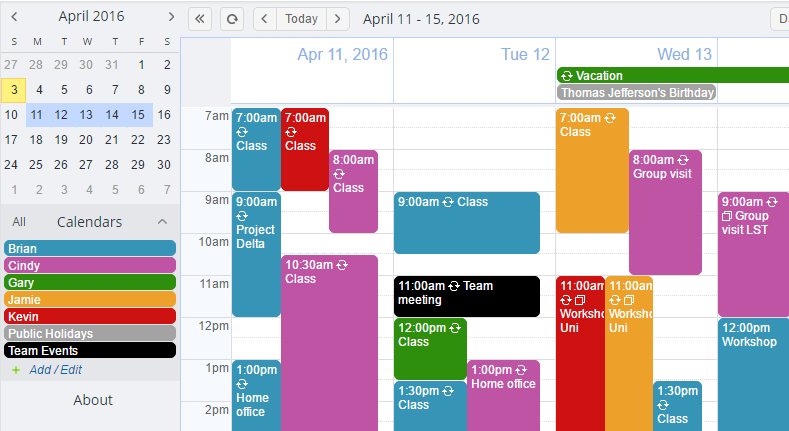Show next month in mini calendar
The width and height of the screenshot is (789, 431).
tap(171, 17)
